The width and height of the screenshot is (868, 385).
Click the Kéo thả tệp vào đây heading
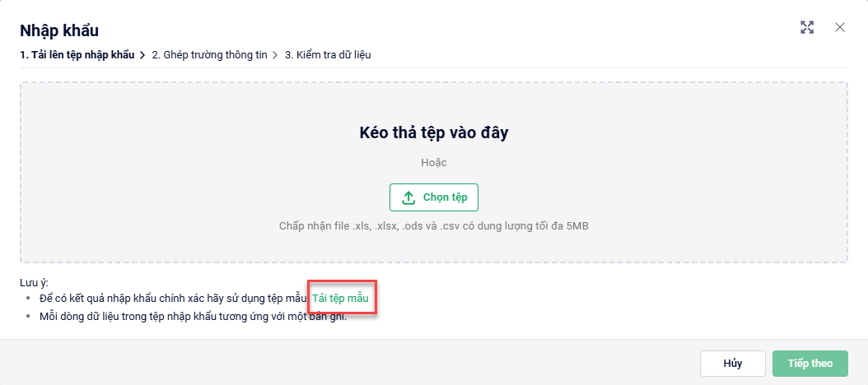[x=433, y=132]
